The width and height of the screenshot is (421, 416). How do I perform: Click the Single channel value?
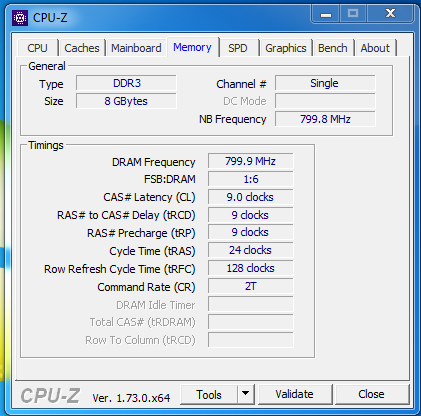[x=325, y=83]
